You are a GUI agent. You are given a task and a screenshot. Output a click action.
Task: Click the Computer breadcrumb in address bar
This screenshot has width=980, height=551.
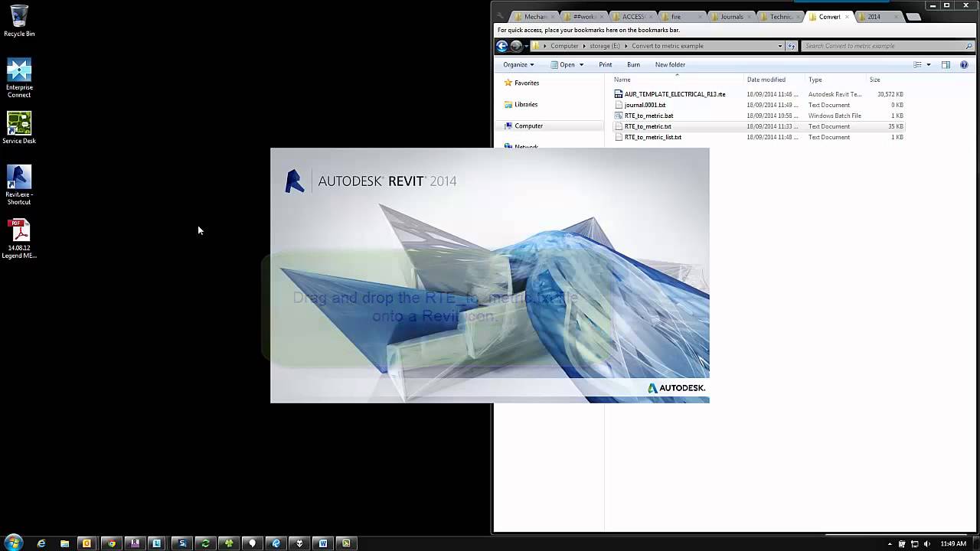[564, 46]
